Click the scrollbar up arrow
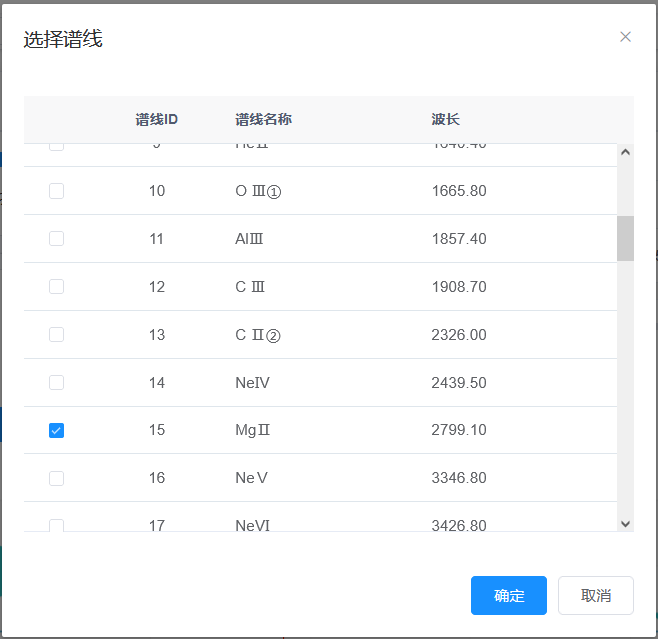 (x=625, y=153)
